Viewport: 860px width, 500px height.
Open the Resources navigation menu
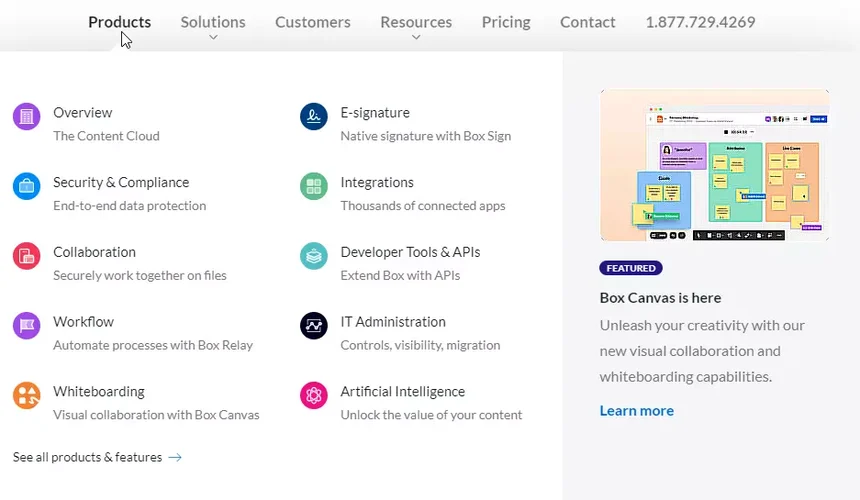[x=416, y=22]
